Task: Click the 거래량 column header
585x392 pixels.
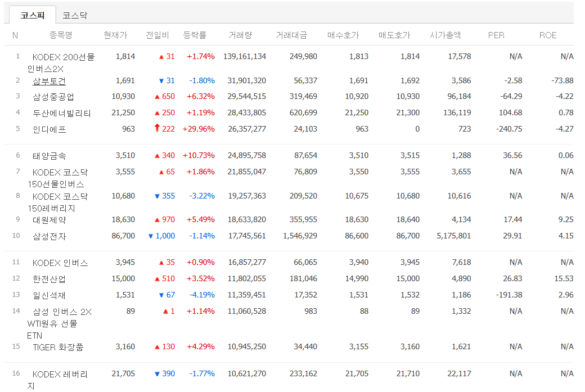Action: (240, 35)
